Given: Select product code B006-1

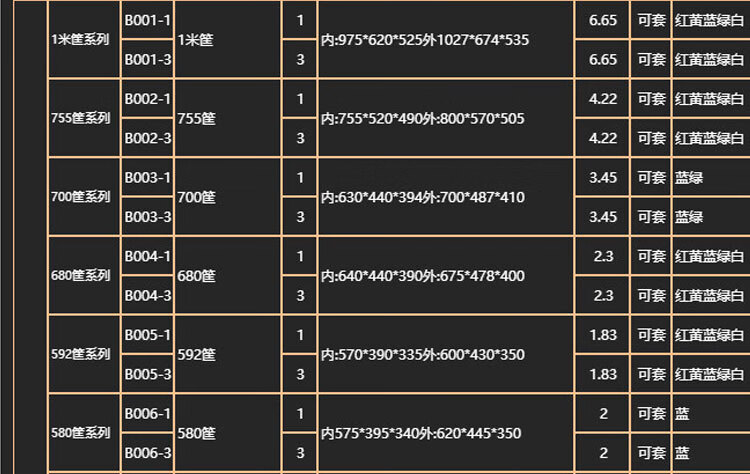Looking at the screenshot, I should [x=147, y=413].
